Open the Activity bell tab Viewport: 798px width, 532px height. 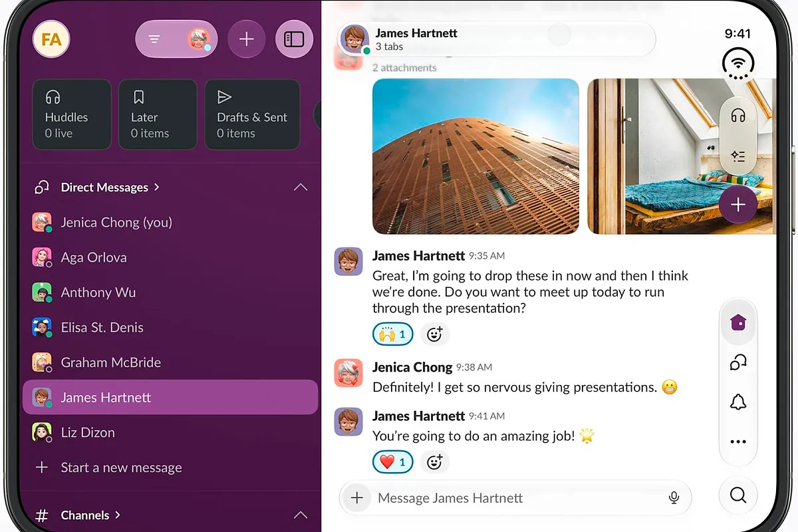click(738, 402)
